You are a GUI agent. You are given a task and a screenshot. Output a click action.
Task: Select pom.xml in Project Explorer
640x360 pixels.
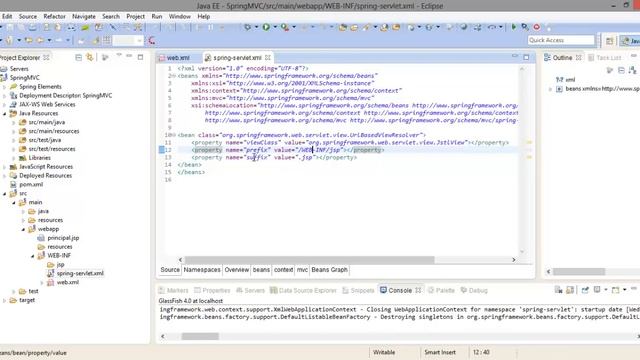pos(31,184)
